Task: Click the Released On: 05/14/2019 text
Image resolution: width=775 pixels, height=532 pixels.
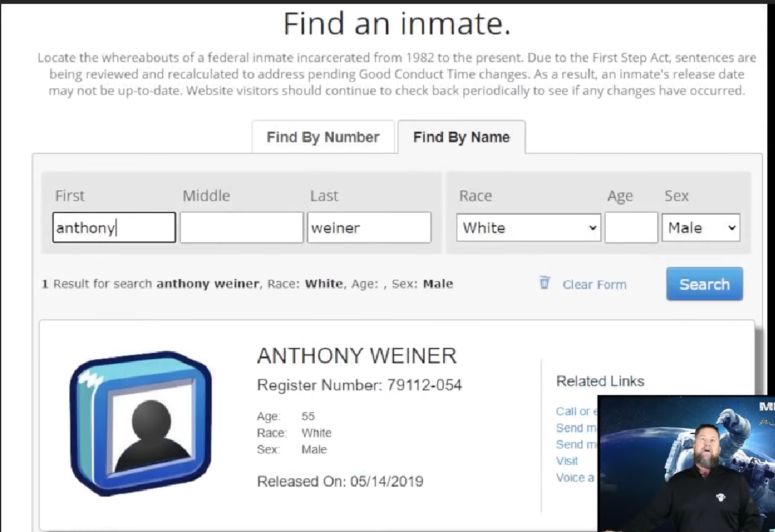Action: click(x=340, y=481)
